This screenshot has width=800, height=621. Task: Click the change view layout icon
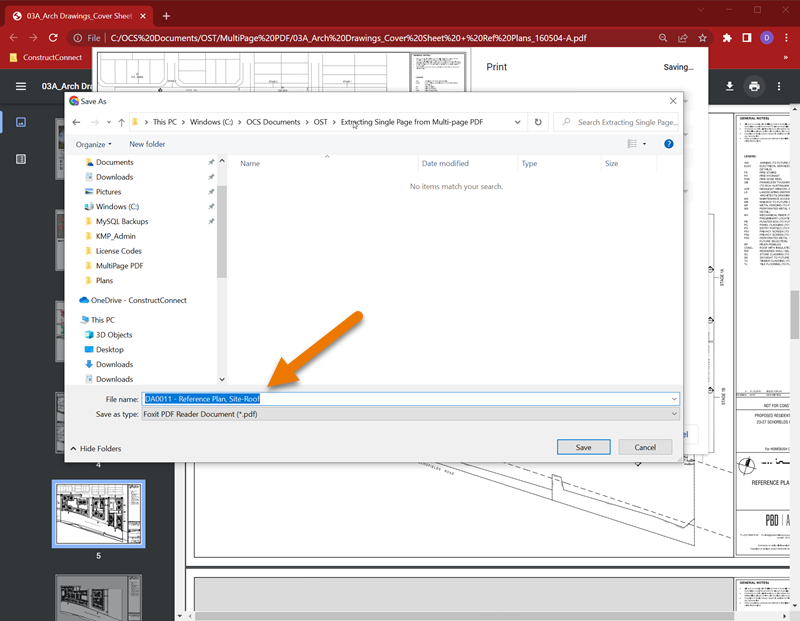point(632,144)
